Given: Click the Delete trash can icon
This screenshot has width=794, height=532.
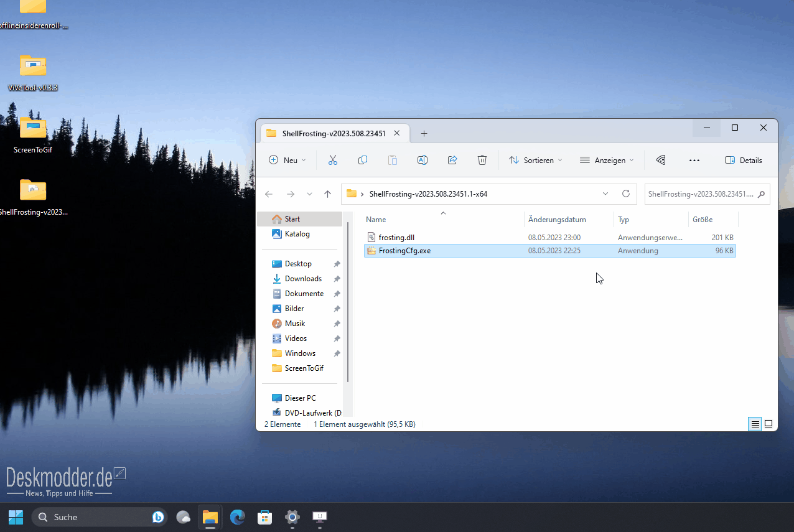Looking at the screenshot, I should pos(482,161).
